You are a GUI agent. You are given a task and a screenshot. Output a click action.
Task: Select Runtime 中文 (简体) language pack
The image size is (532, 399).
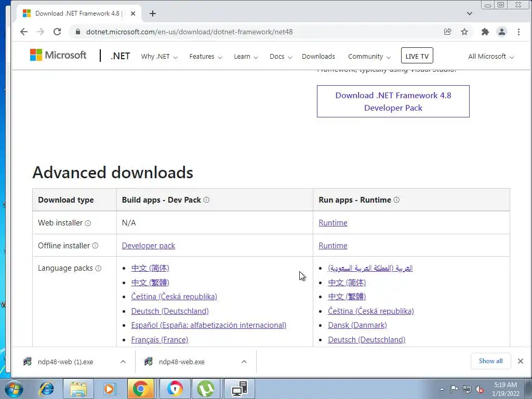(347, 283)
